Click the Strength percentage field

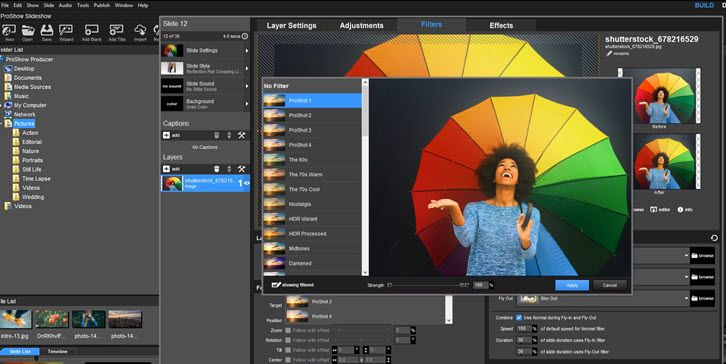click(x=480, y=285)
